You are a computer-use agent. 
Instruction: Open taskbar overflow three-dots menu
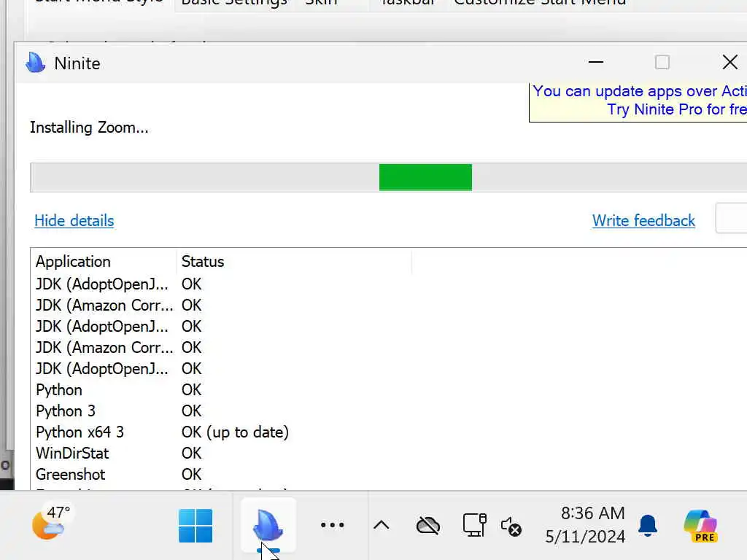[x=332, y=525]
